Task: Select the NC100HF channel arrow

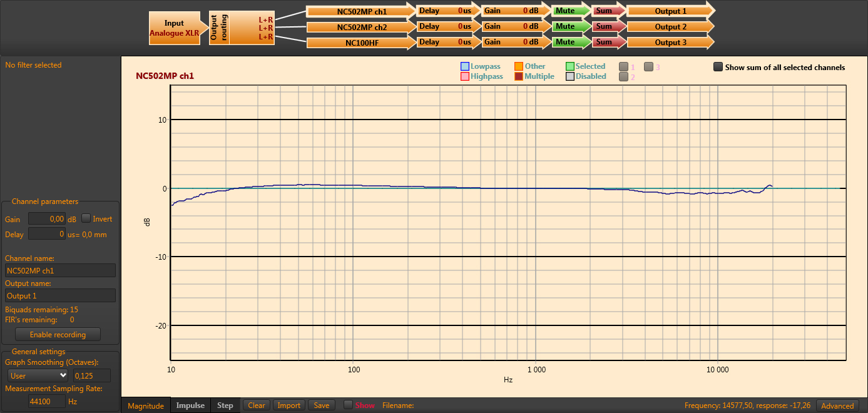Action: 361,43
